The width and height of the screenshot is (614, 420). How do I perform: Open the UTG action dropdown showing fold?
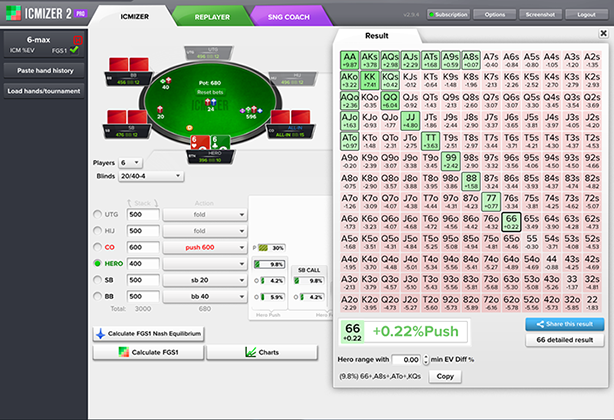point(205,215)
